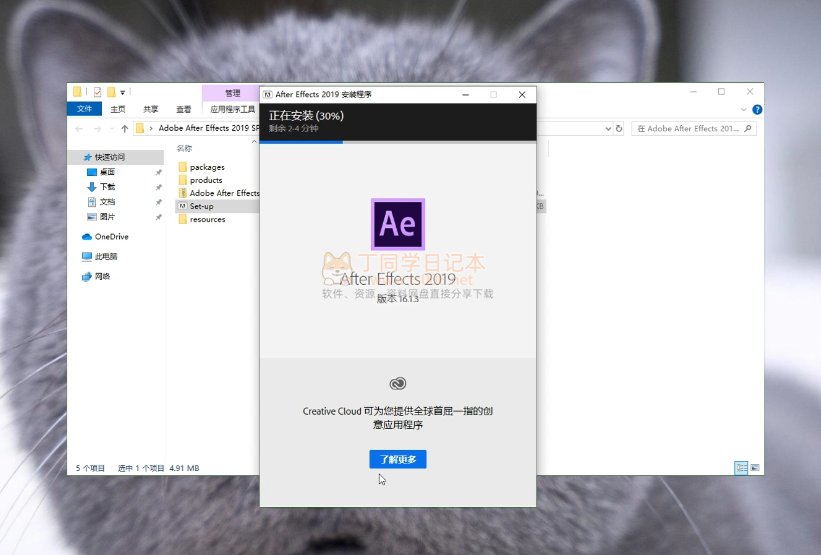821x555 pixels.
Task: Click the blue help question mark icon
Action: coord(757,109)
